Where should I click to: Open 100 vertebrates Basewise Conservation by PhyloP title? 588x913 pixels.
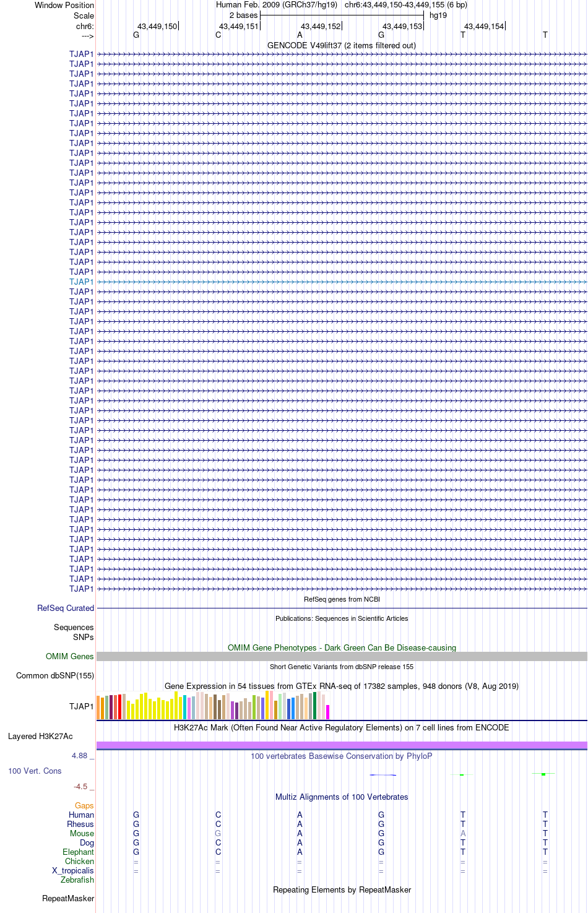click(x=342, y=756)
